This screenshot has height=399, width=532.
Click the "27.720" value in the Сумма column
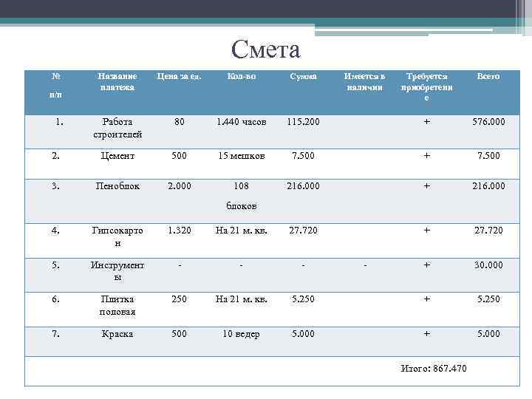(303, 231)
